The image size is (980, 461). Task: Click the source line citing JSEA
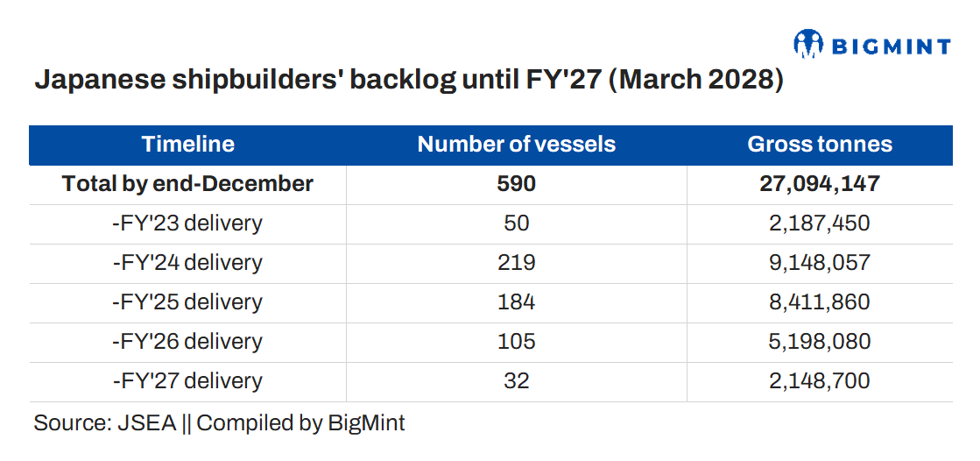tap(219, 423)
